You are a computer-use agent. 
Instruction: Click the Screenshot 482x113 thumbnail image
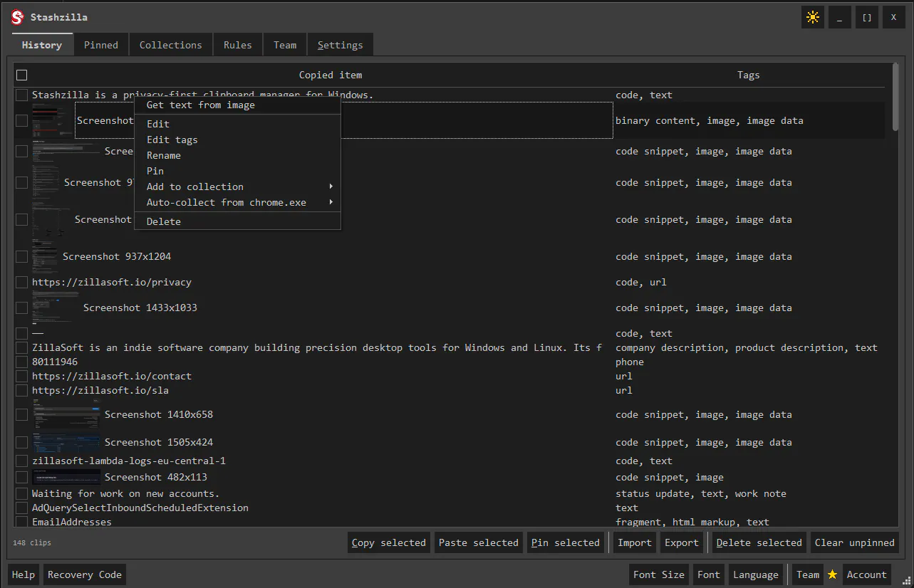point(66,477)
